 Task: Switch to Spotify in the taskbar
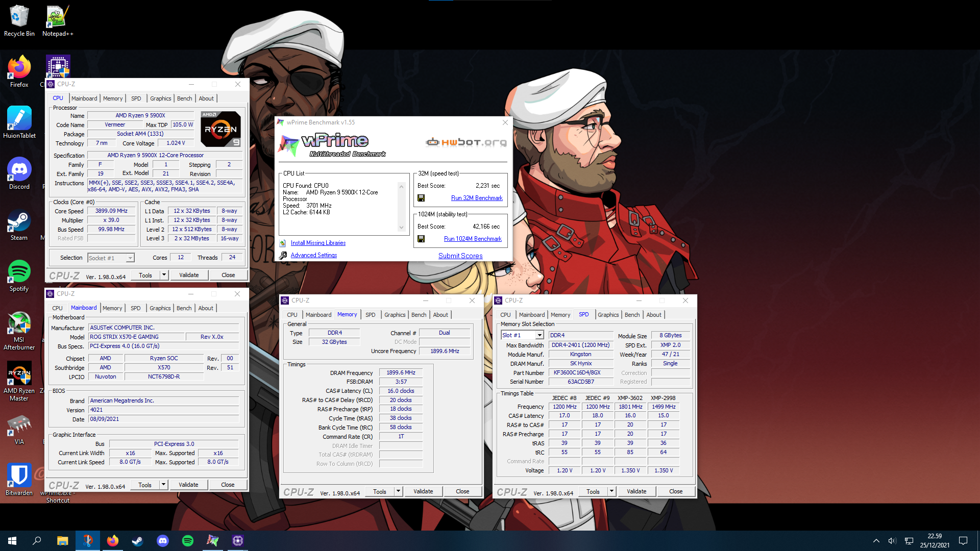tap(187, 541)
